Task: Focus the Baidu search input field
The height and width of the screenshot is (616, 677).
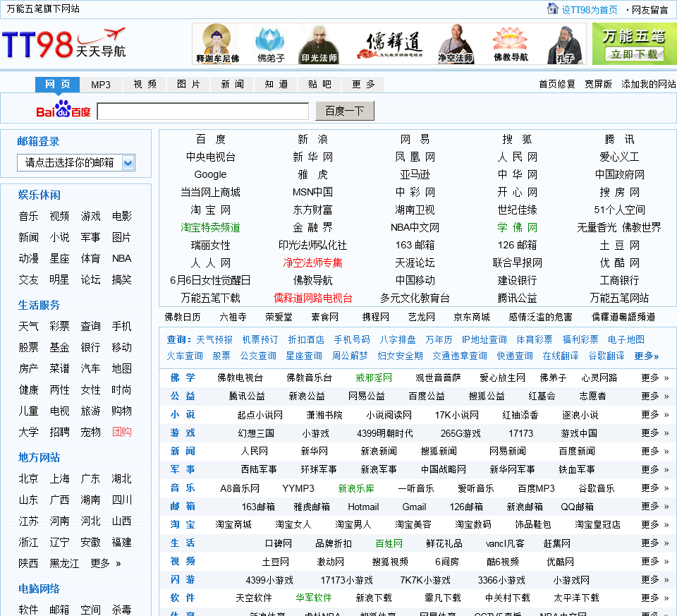Action: (203, 111)
